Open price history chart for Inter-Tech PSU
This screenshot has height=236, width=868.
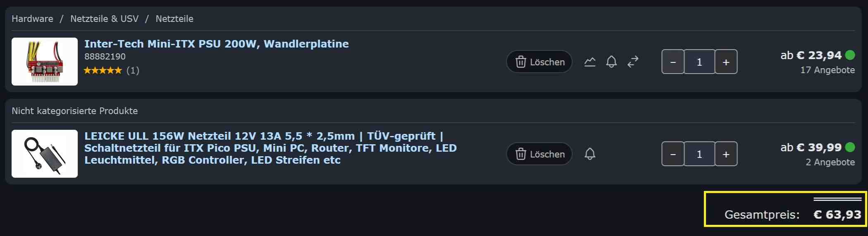pyautogui.click(x=590, y=62)
